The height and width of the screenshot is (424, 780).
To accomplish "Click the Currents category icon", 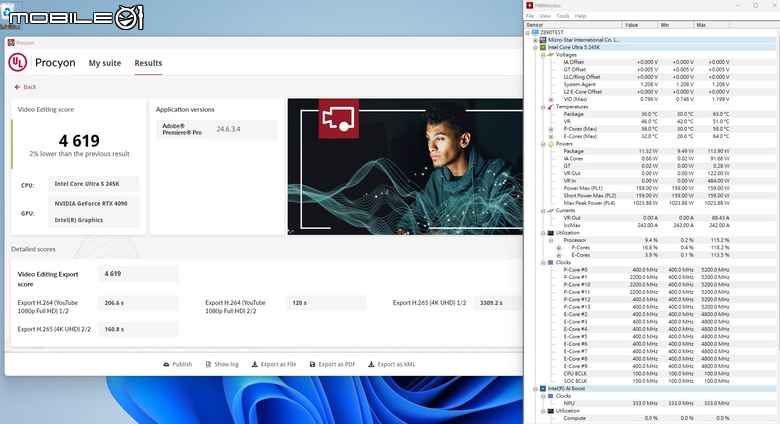I will tap(551, 211).
